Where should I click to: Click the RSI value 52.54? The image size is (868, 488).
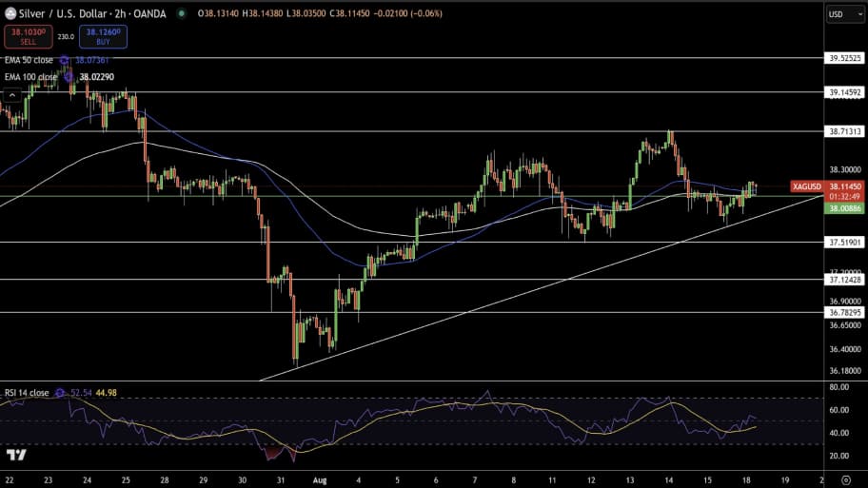[x=82, y=393]
